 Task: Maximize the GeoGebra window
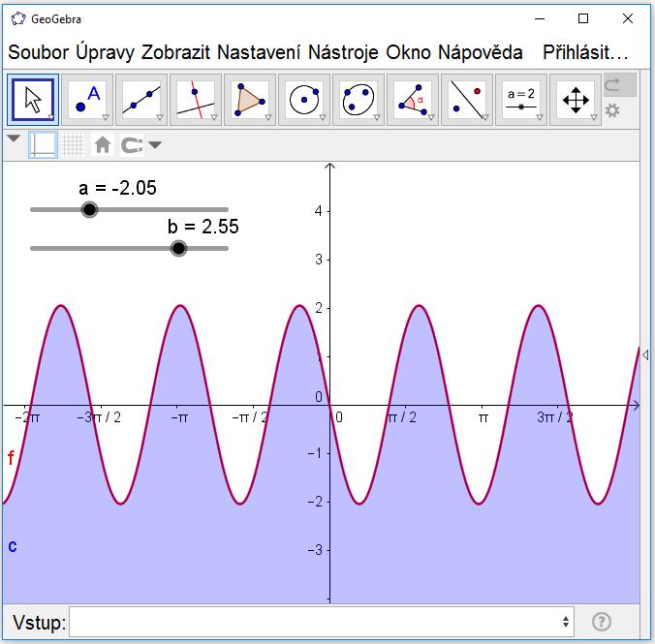point(583,18)
